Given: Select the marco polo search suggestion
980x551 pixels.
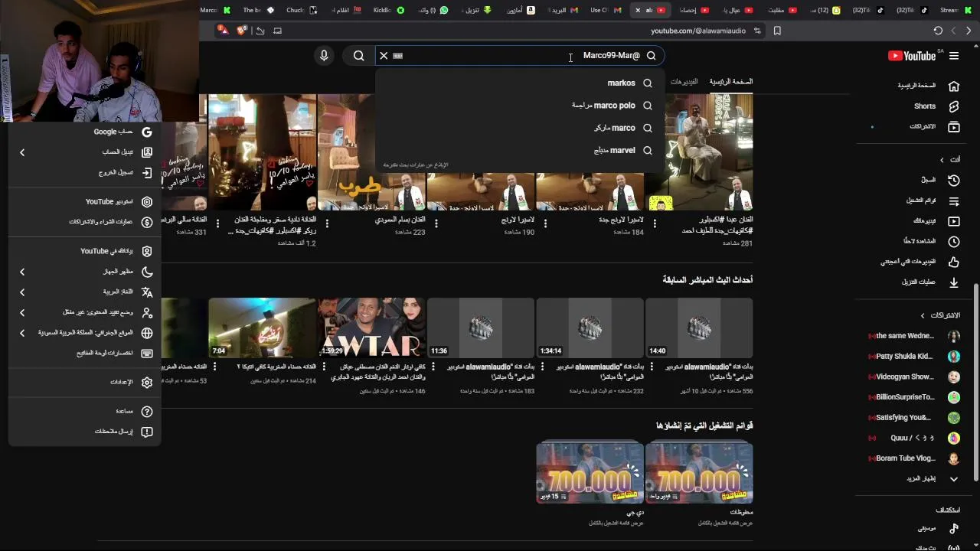Looking at the screenshot, I should point(521,106).
